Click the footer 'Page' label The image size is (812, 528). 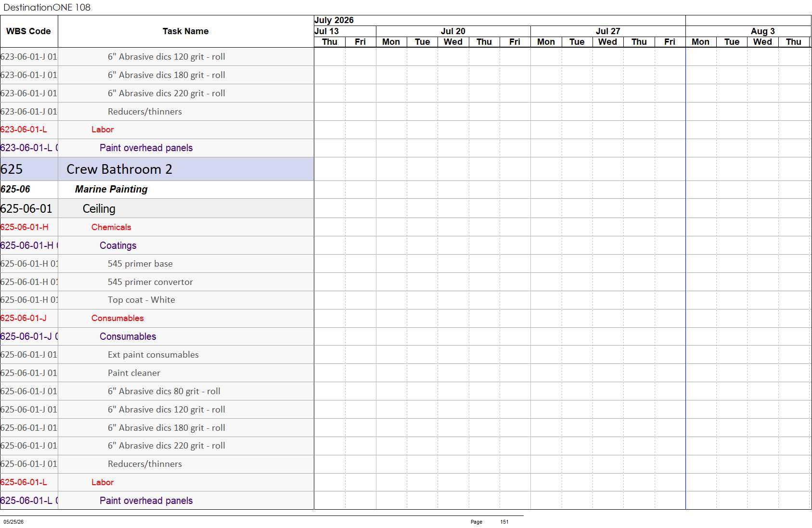477,522
